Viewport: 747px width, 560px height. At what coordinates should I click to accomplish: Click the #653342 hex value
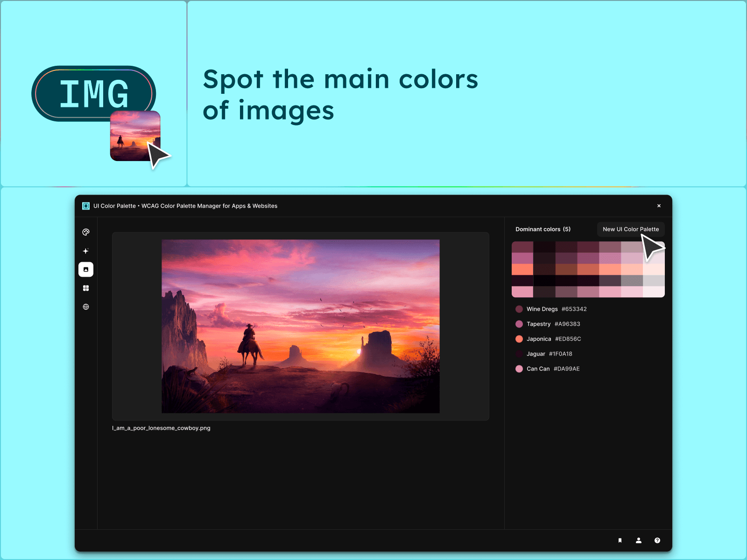point(574,309)
